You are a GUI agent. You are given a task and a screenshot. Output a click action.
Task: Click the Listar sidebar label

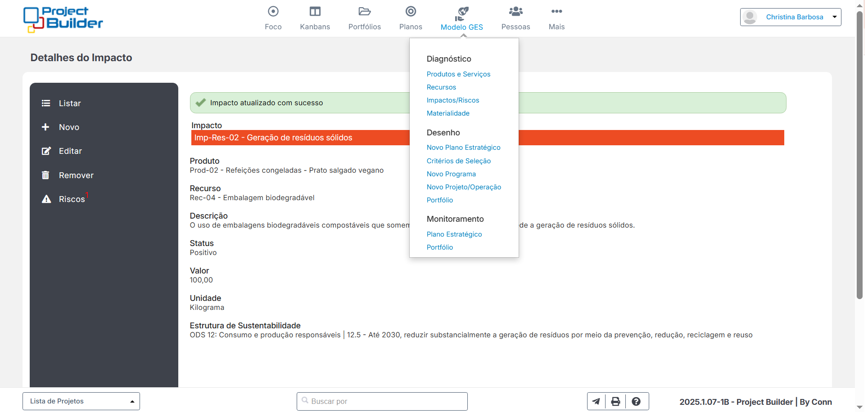point(70,103)
